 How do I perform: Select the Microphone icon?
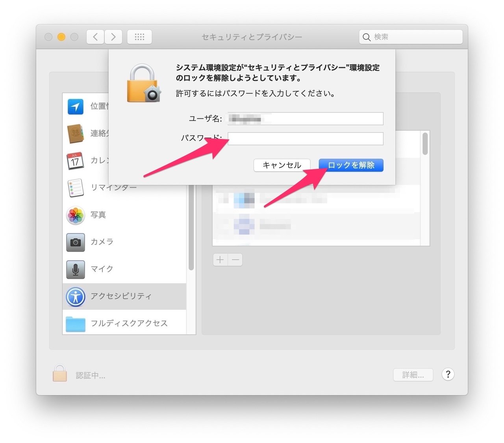tap(75, 269)
